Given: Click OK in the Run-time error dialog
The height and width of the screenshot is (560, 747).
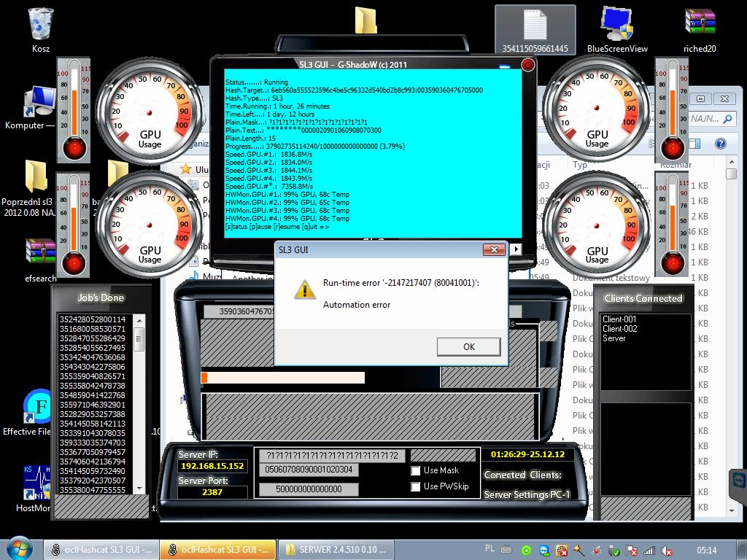Looking at the screenshot, I should pos(469,346).
